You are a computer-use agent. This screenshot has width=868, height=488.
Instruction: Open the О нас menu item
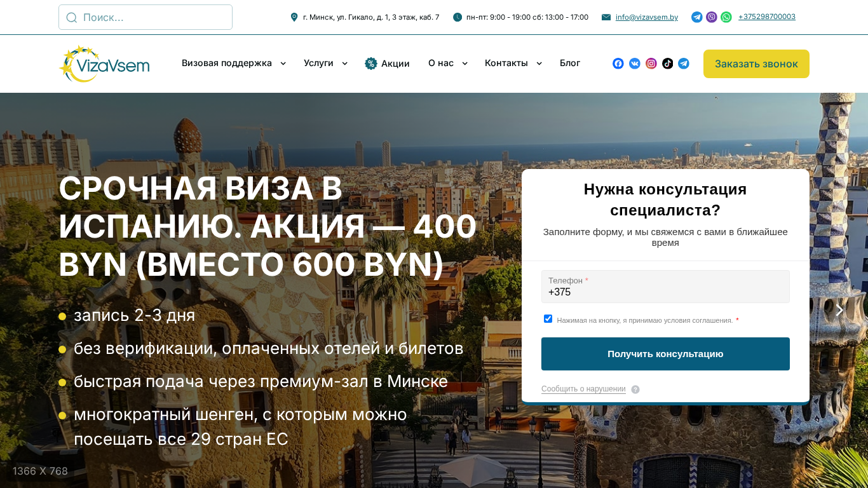[441, 64]
